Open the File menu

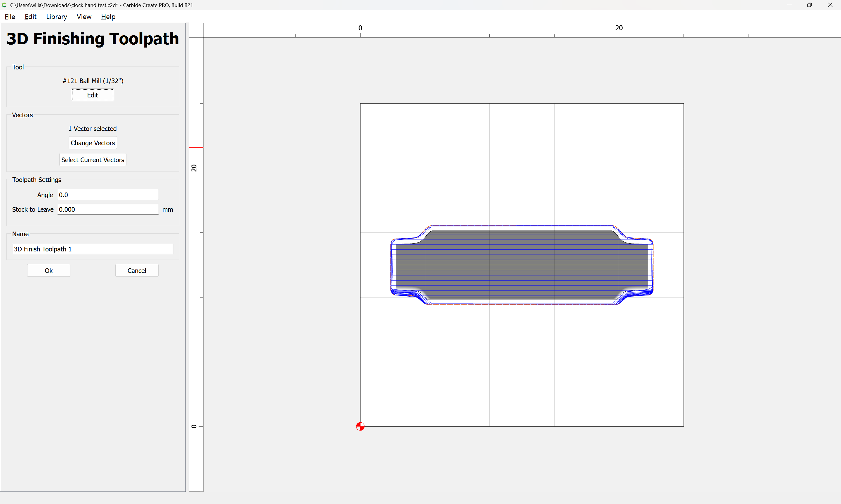pos(10,17)
